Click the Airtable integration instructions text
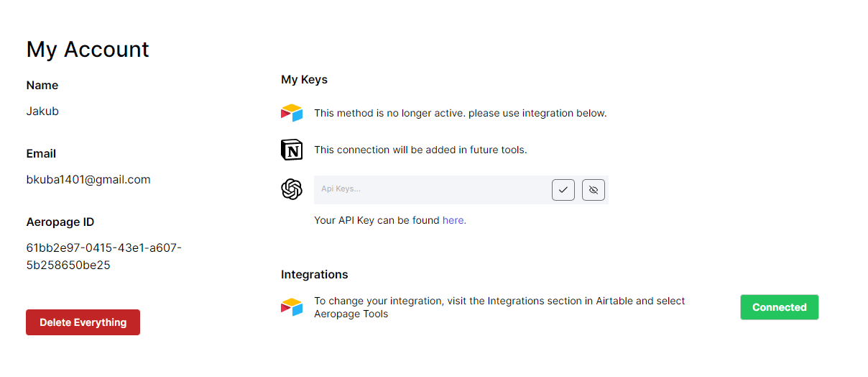The height and width of the screenshot is (377, 868). point(499,307)
